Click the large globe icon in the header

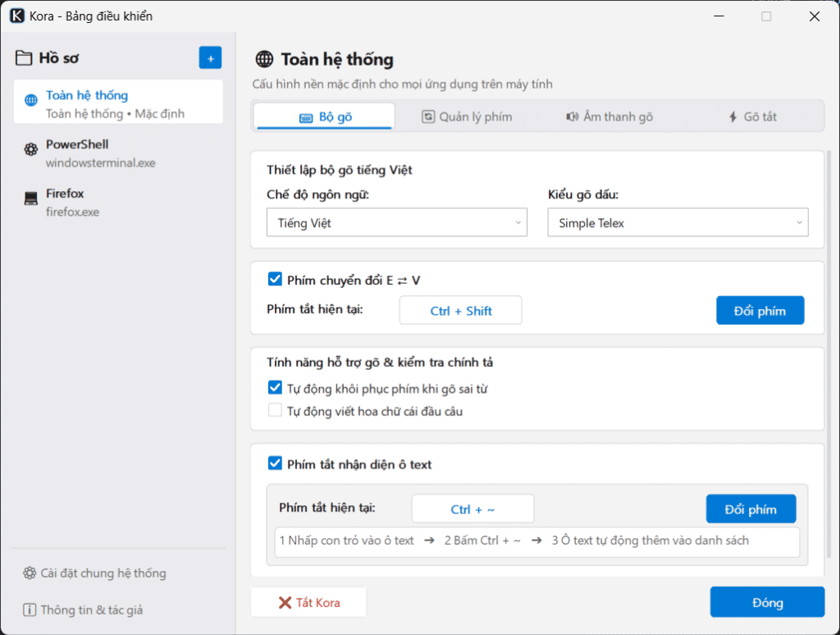(264, 59)
